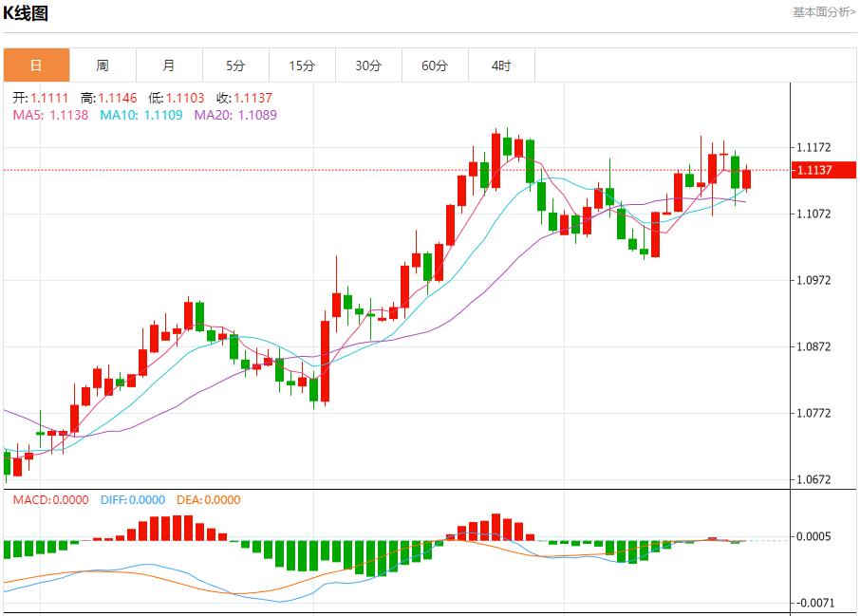Click the MACD value label
The height and width of the screenshot is (616, 860).
(x=50, y=500)
